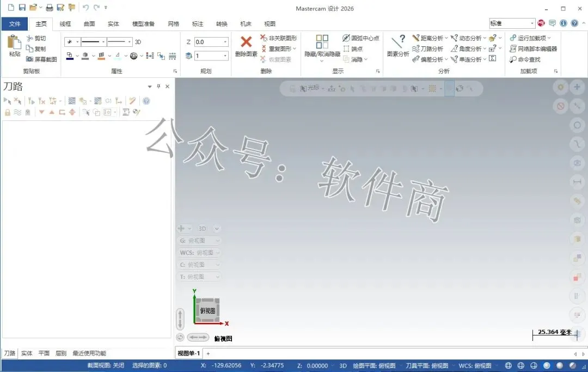The height and width of the screenshot is (372, 588).
Task: Click 屏幕截图 screen capture button
Action: tap(41, 59)
